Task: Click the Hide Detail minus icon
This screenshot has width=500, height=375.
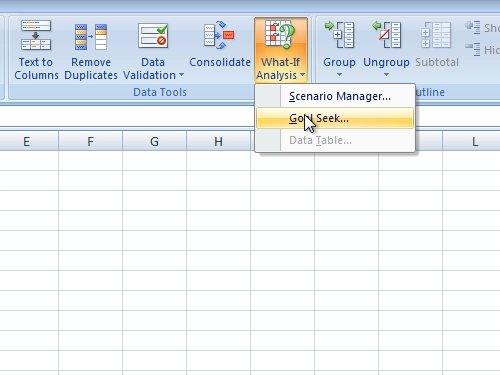Action: click(473, 49)
